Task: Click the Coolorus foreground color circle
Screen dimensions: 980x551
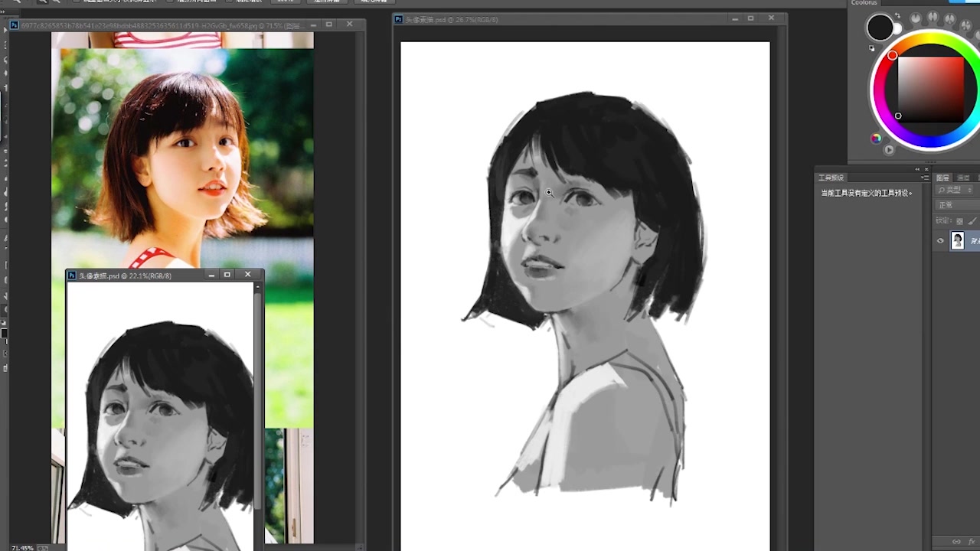Action: [880, 28]
